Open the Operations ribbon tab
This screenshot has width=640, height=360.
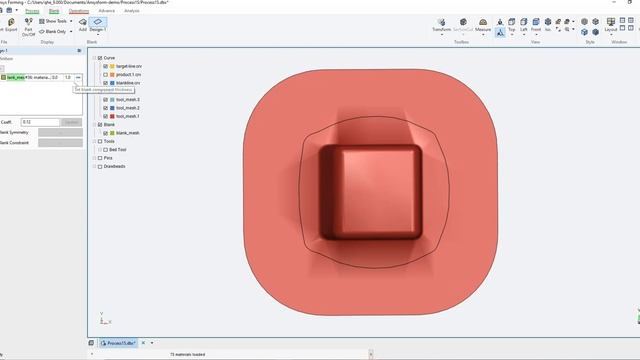(79, 11)
